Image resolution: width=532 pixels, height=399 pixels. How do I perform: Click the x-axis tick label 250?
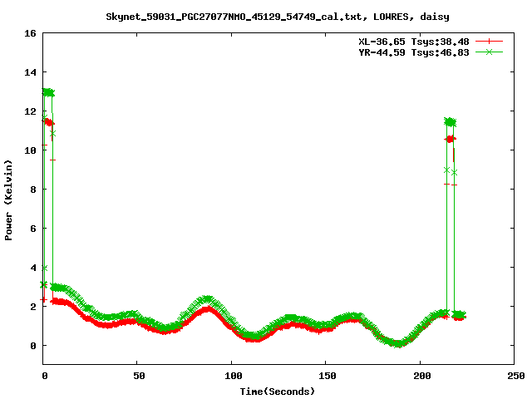pos(516,376)
